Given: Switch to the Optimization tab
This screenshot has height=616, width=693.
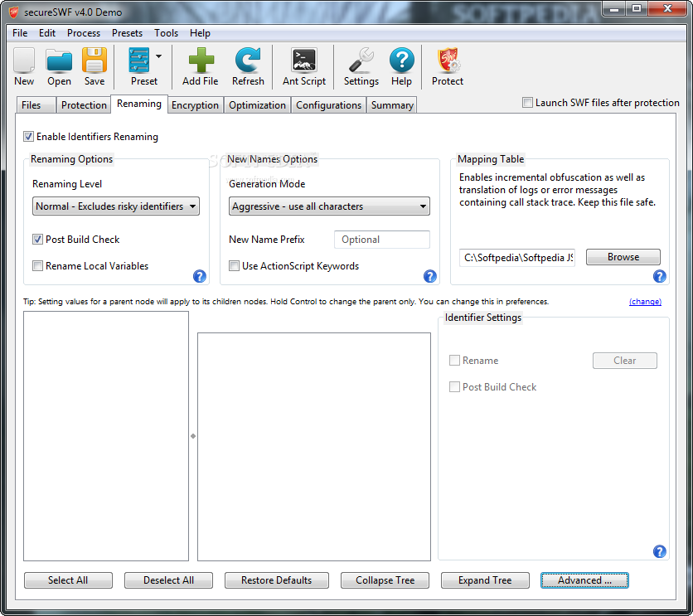Looking at the screenshot, I should click(257, 105).
